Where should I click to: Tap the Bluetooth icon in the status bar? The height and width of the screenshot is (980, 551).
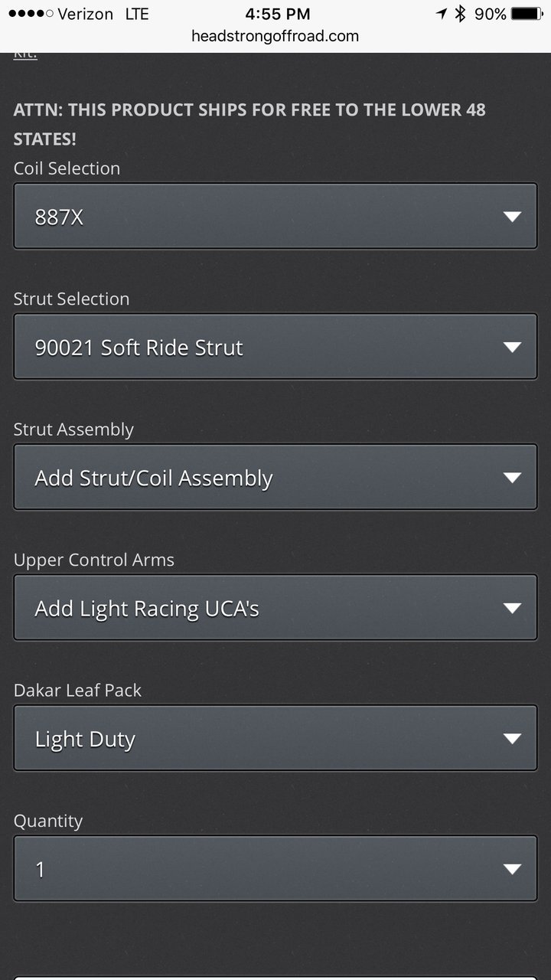460,14
